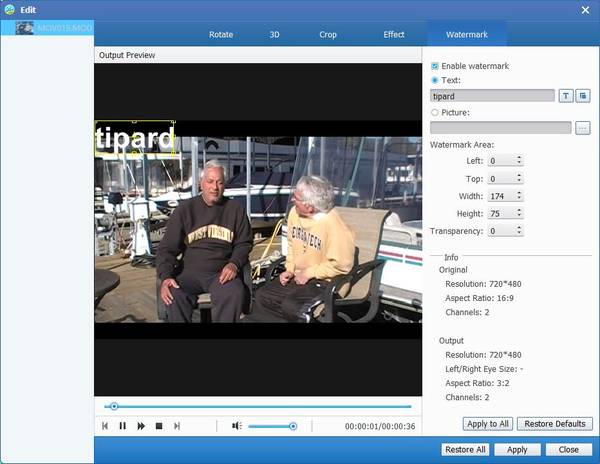The image size is (600, 464).
Task: Choose the Picture watermark option
Action: 435,113
